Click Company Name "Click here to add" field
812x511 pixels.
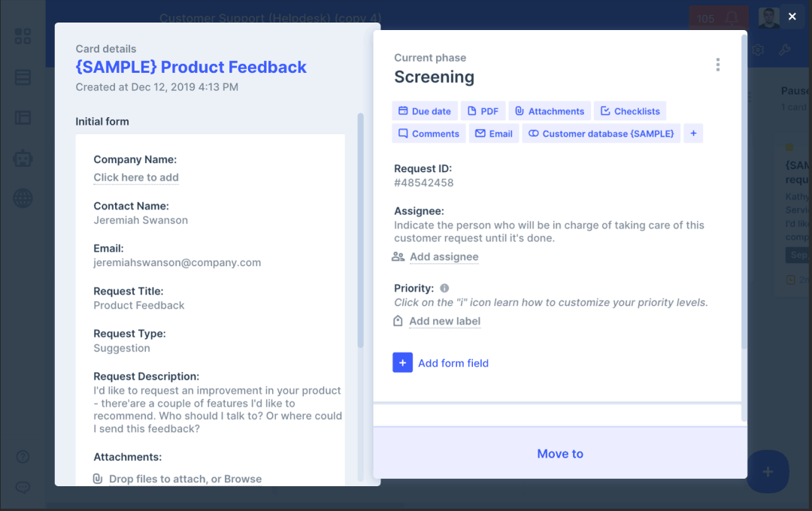[136, 177]
